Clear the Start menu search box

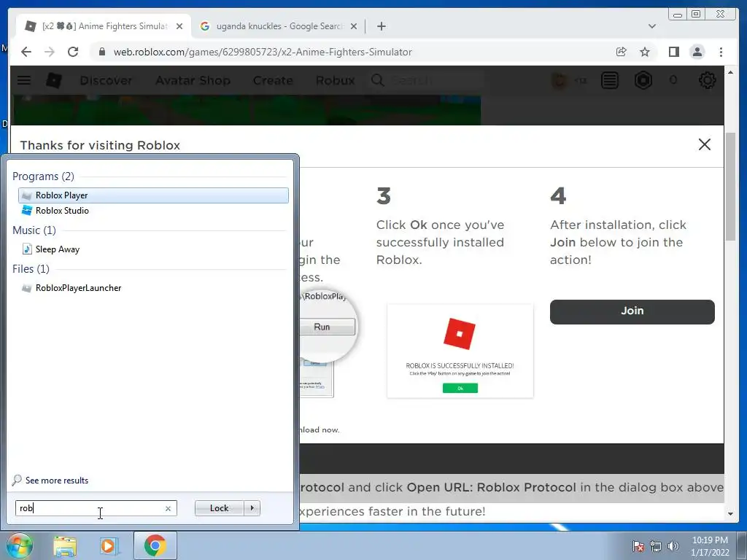click(x=169, y=508)
